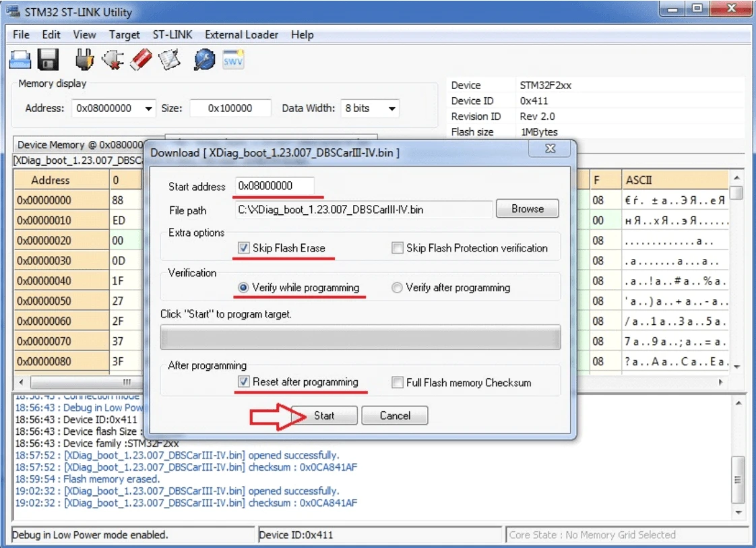Click the Connect to target plug icon
The height and width of the screenshot is (548, 756).
tap(84, 60)
